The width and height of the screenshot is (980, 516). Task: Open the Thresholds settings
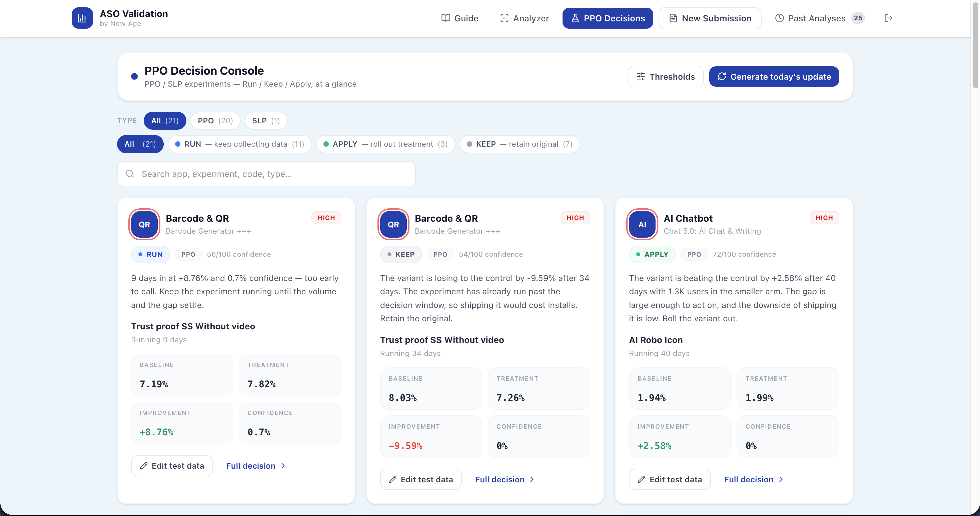tap(665, 76)
